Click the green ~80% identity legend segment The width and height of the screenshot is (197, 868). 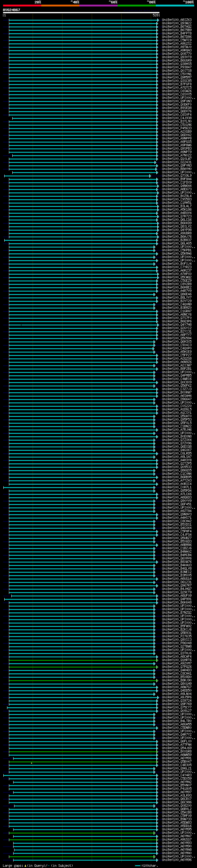(137, 6)
